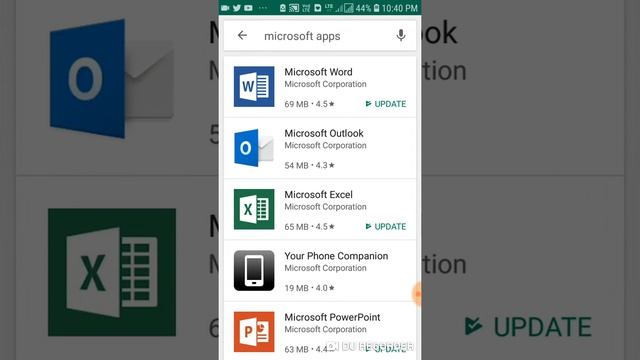Viewport: 640px width, 360px height.
Task: Tap the microphone voice search icon
Action: [x=401, y=36]
